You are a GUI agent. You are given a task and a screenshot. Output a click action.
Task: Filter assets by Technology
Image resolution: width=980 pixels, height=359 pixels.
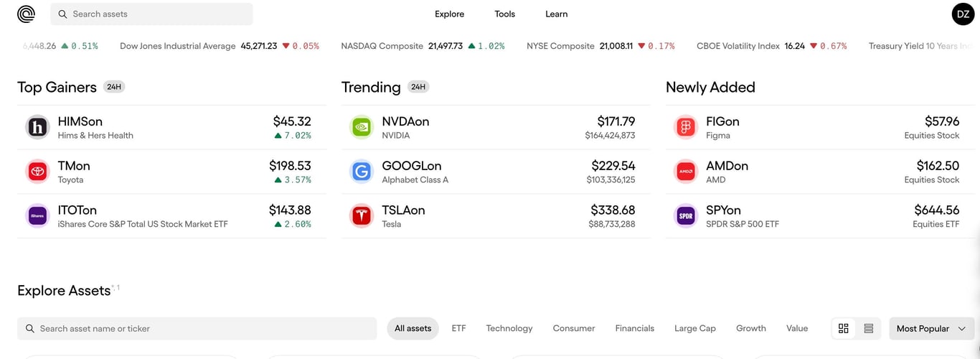coord(509,328)
